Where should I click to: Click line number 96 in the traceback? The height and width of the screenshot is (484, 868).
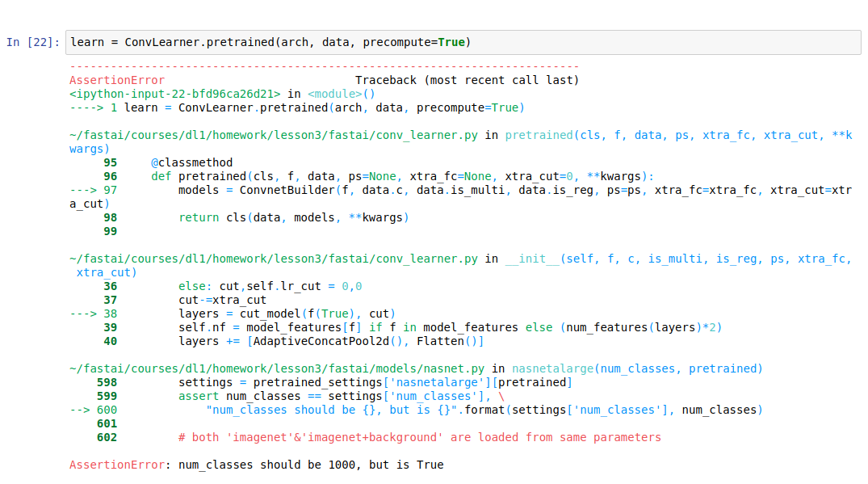click(x=110, y=176)
